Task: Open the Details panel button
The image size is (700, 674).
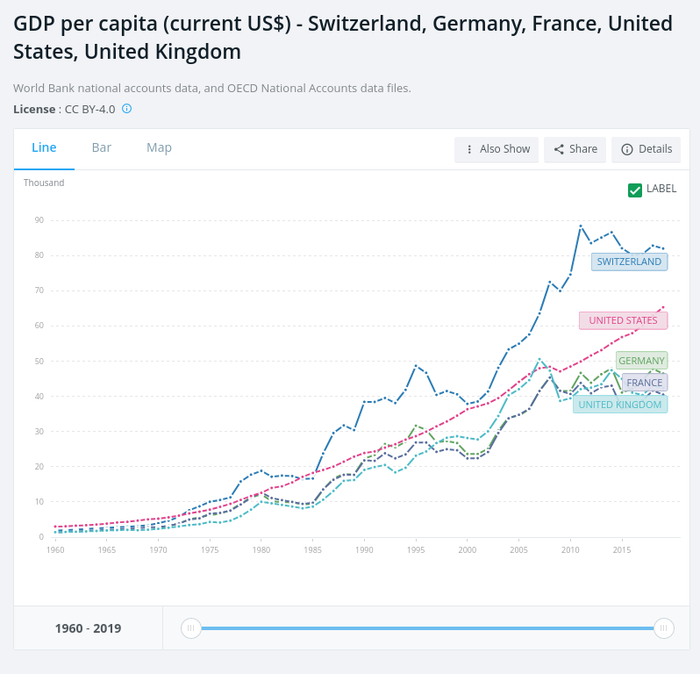Action: tap(646, 149)
